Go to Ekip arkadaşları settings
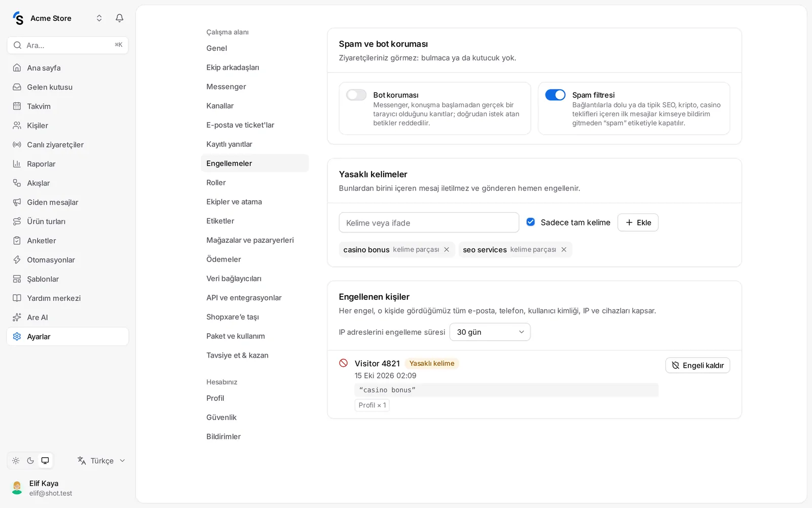The image size is (812, 508). coord(255,68)
